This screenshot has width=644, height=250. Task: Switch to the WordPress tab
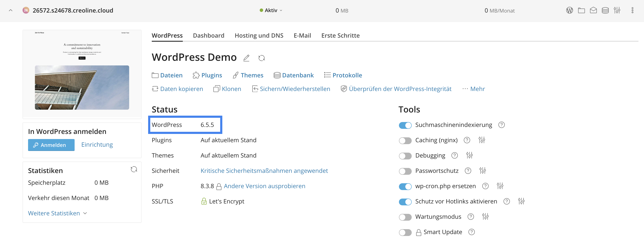167,36
